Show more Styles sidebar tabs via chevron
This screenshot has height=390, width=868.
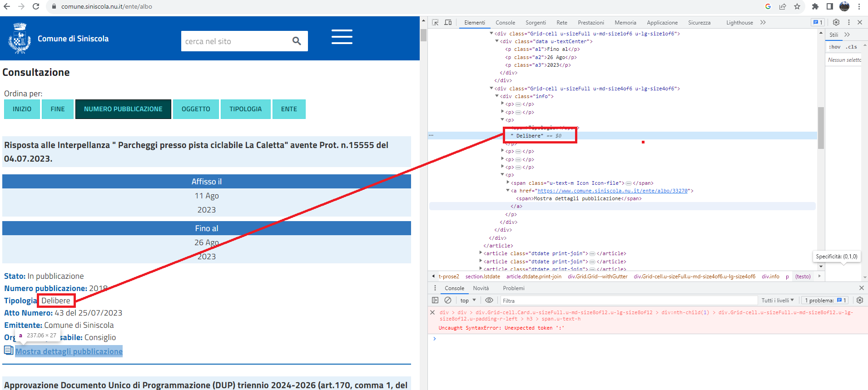(847, 35)
